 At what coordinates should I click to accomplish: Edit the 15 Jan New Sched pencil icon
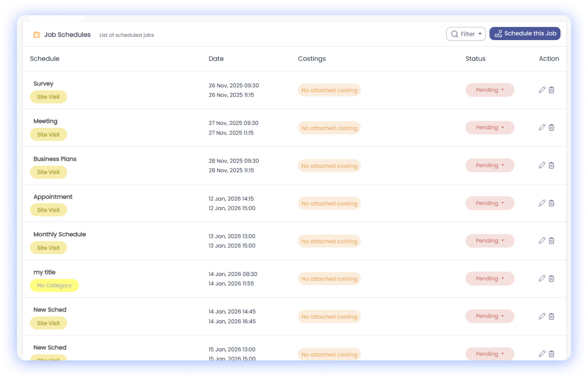pyautogui.click(x=542, y=354)
